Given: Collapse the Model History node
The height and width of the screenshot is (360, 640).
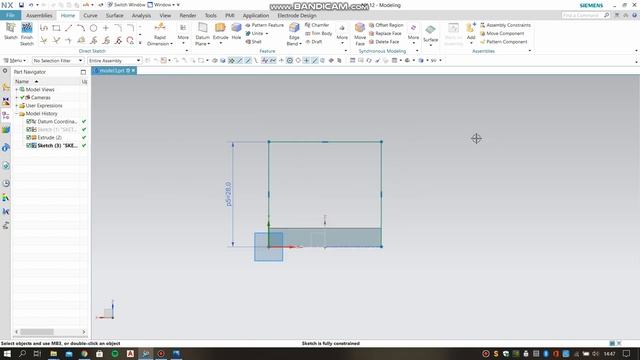Looking at the screenshot, I should 17,113.
